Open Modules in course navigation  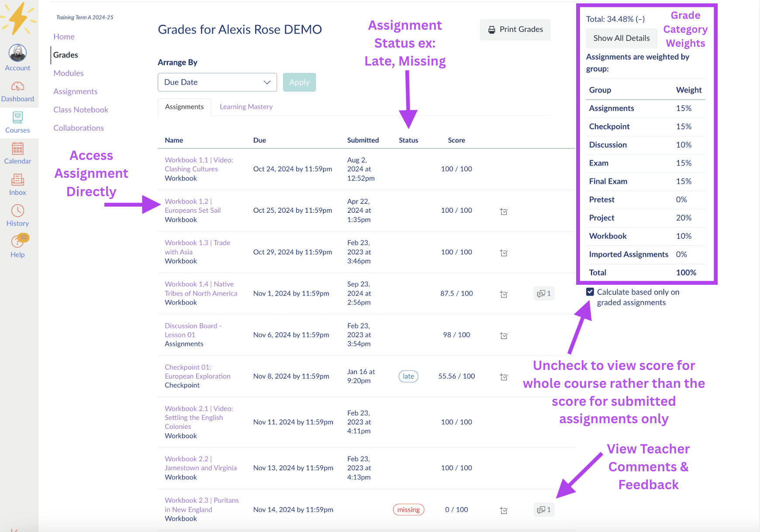68,73
